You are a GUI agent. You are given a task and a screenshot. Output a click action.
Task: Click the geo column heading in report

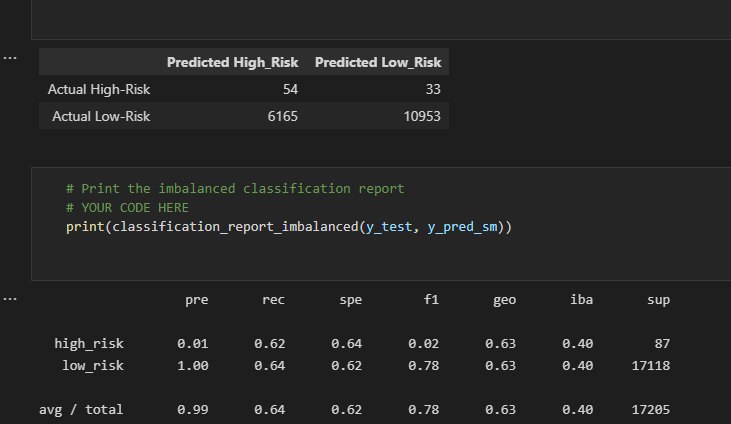[x=504, y=300]
